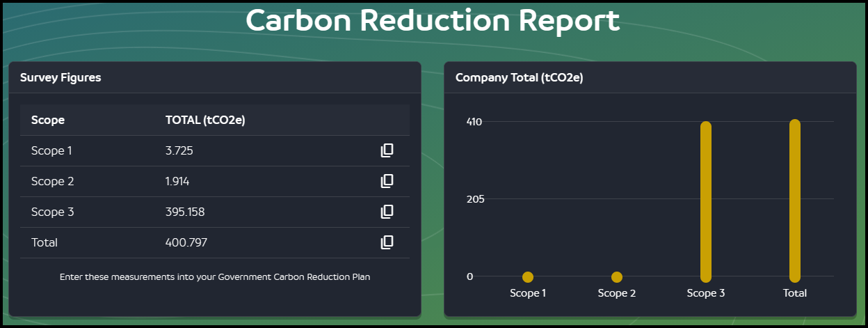This screenshot has width=868, height=328.
Task: Copy the Scope 3 value
Action: [x=387, y=212]
